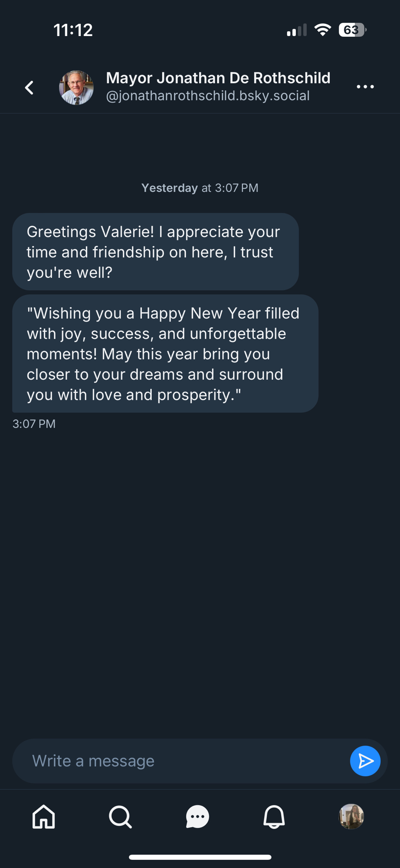Screen dimensions: 400x868
Task: Open my profile avatar tab
Action: pyautogui.click(x=351, y=816)
